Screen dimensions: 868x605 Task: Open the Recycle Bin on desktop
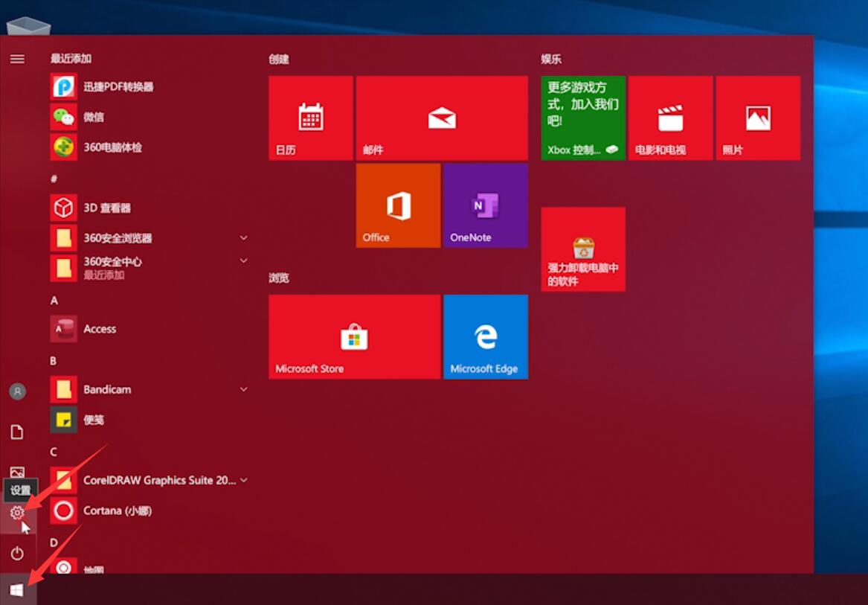(28, 25)
